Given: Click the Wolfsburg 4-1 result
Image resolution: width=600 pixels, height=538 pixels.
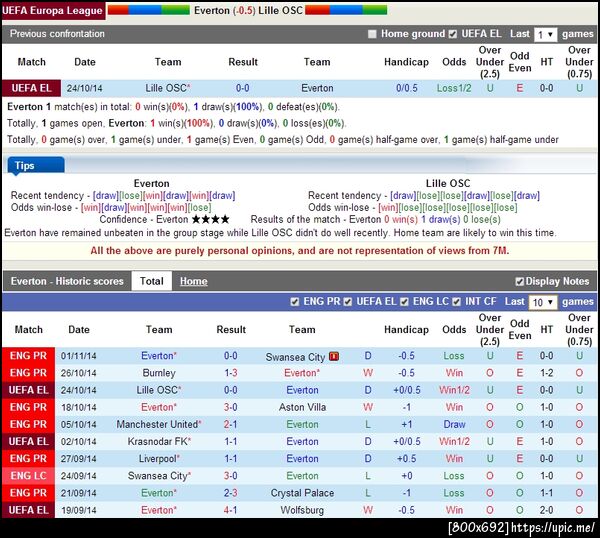Looking at the screenshot, I should tap(231, 510).
